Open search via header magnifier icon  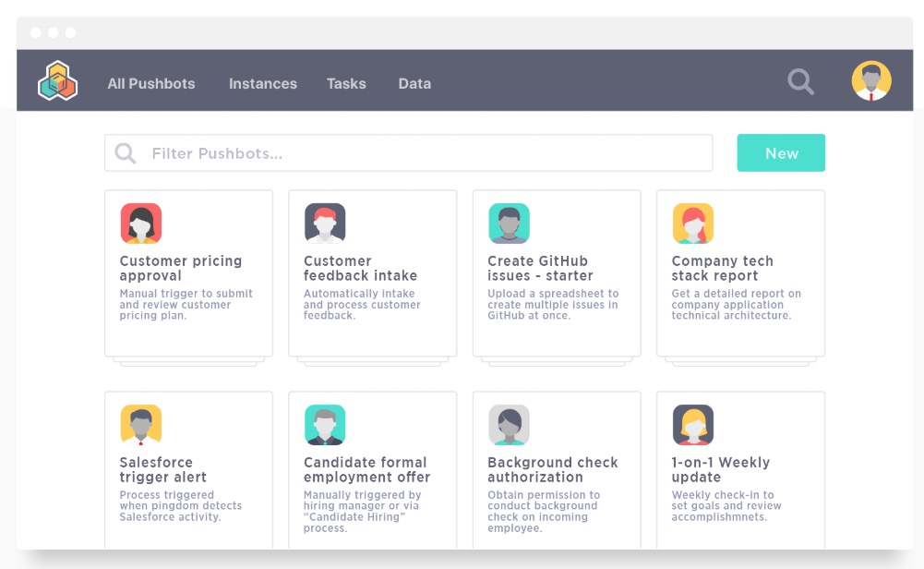click(x=800, y=82)
